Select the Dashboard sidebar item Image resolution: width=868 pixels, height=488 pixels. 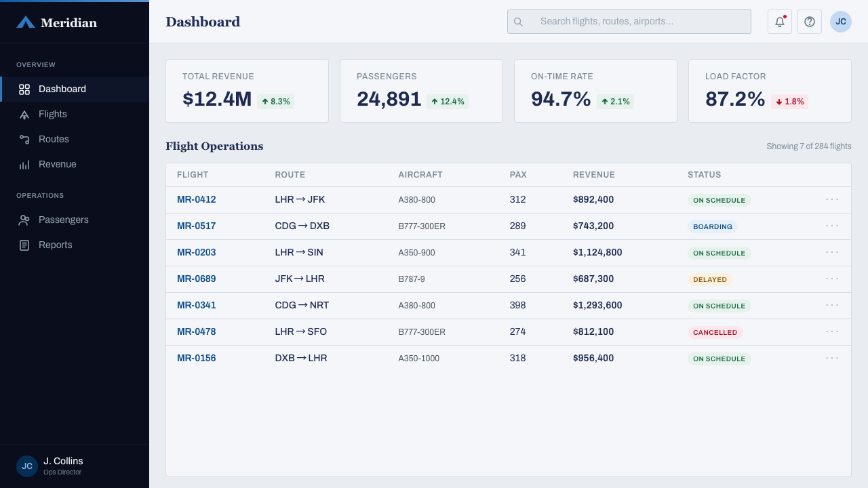[x=75, y=89]
